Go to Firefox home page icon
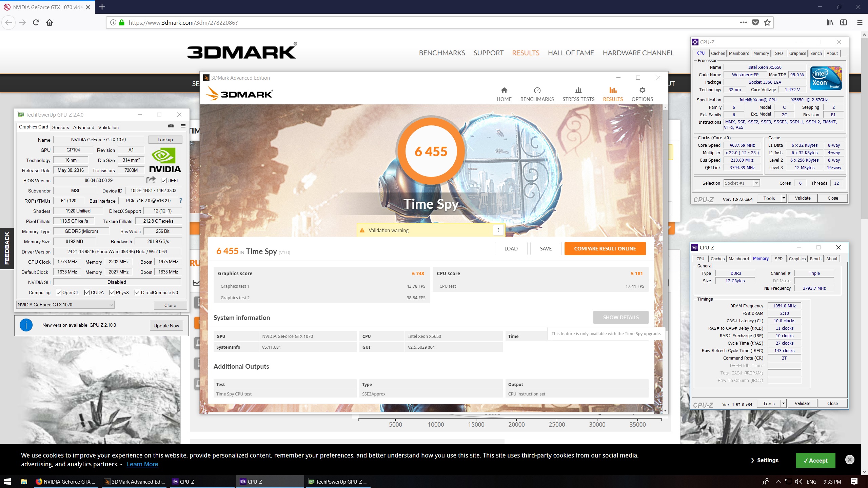 (x=50, y=22)
